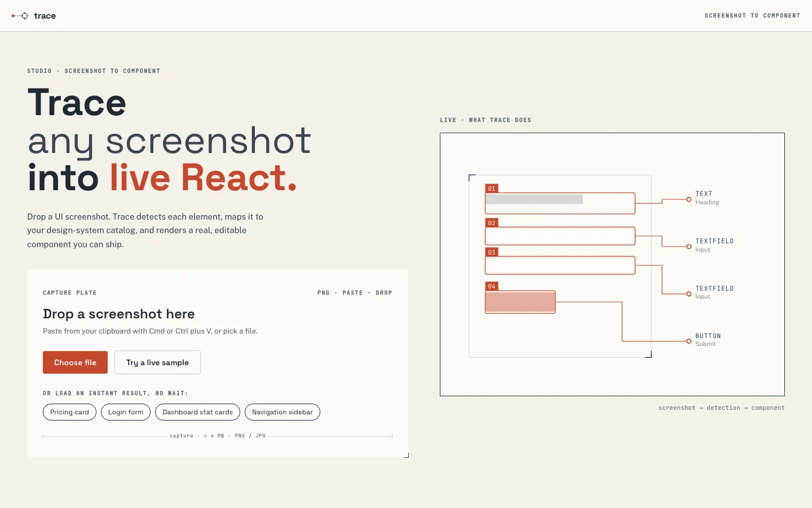Click the PNG · PASTE · DROP label
The width and height of the screenshot is (812, 508).
pyautogui.click(x=355, y=293)
